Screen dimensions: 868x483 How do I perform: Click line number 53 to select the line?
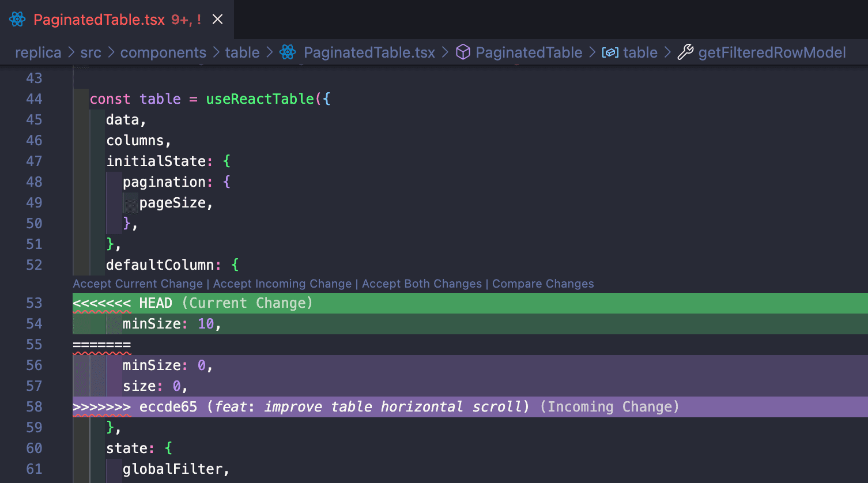(x=34, y=303)
